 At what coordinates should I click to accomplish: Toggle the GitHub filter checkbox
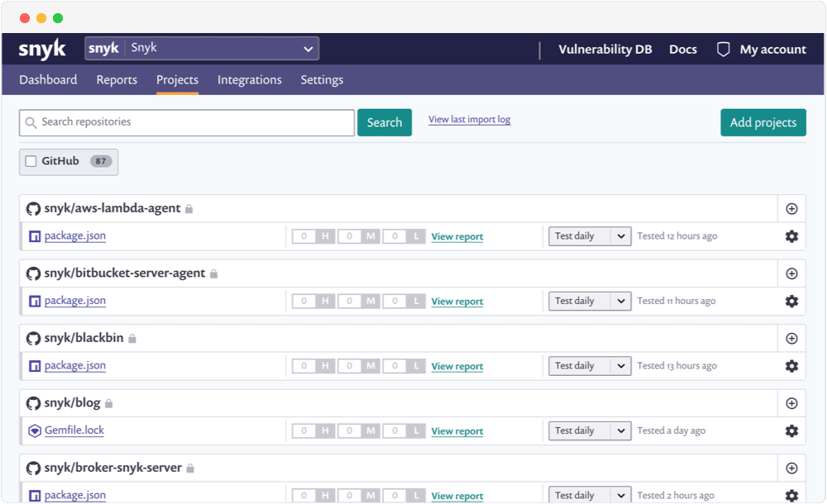[x=31, y=161]
